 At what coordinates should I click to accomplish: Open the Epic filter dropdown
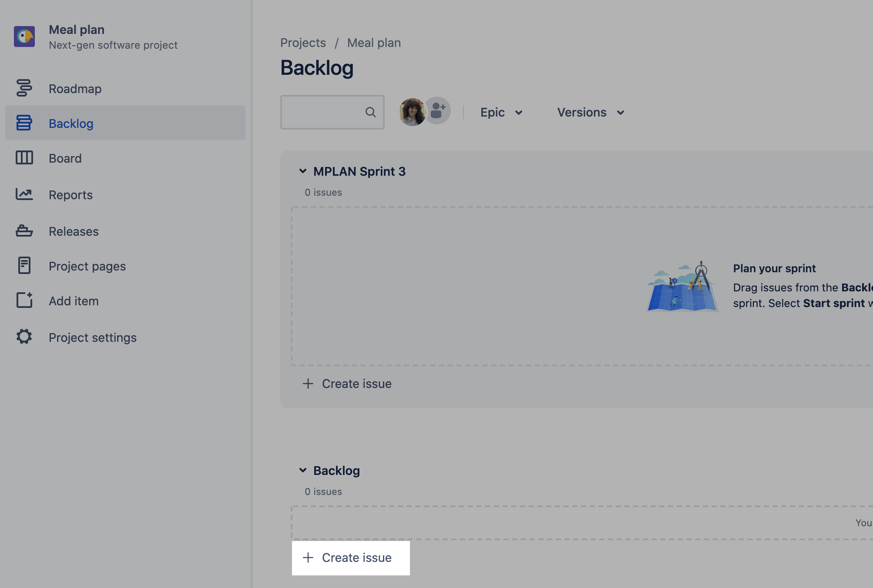coord(501,112)
